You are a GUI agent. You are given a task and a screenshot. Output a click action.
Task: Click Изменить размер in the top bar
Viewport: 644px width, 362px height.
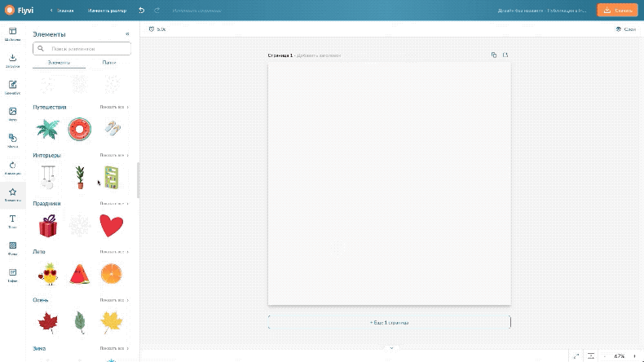click(x=107, y=11)
